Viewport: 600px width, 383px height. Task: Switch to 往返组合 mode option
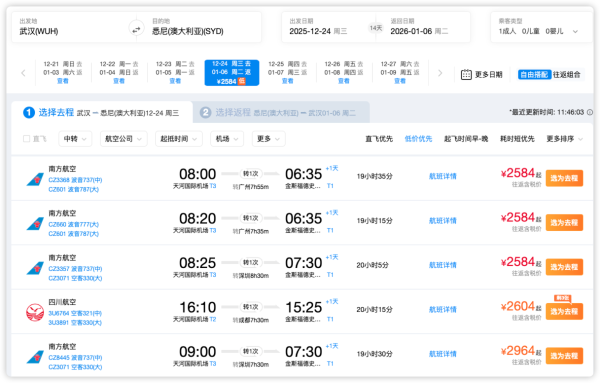tap(567, 74)
